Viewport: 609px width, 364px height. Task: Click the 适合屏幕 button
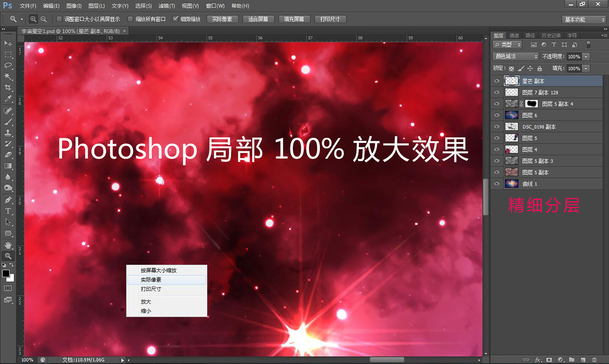pyautogui.click(x=258, y=19)
